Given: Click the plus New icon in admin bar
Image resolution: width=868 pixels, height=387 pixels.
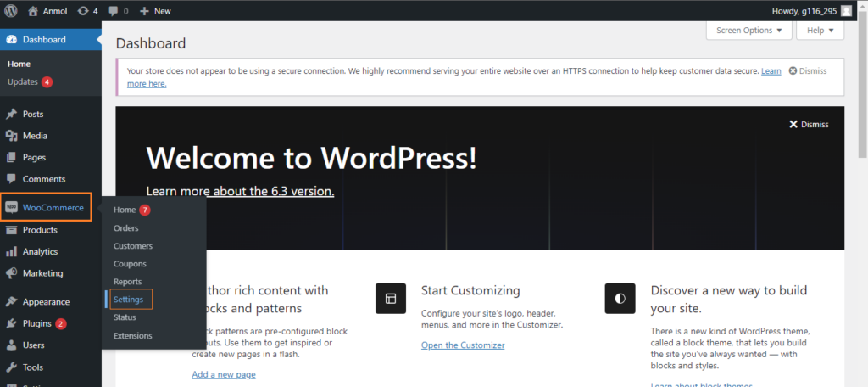Looking at the screenshot, I should point(144,10).
